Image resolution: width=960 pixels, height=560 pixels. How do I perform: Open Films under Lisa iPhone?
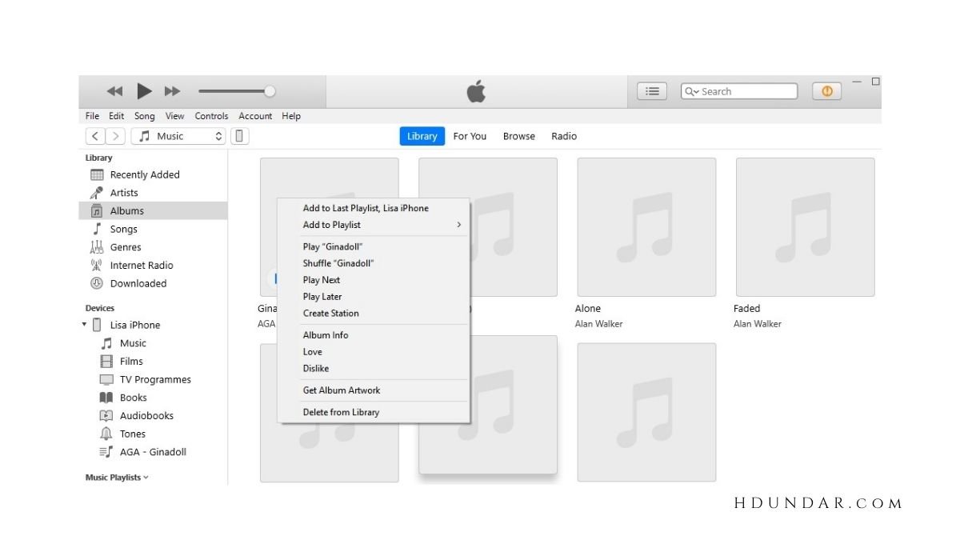click(130, 361)
